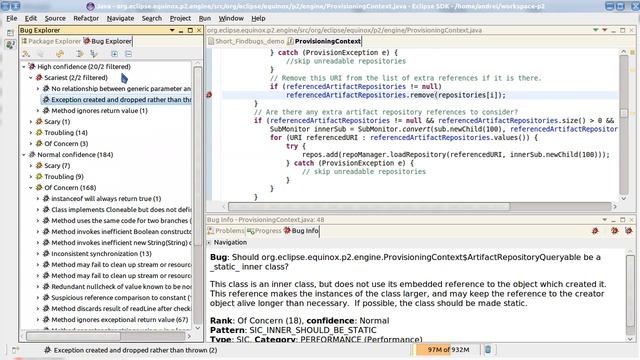Image resolution: width=640 pixels, height=360 pixels.
Task: Expand the Troubling (14) node
Action: pos(31,133)
